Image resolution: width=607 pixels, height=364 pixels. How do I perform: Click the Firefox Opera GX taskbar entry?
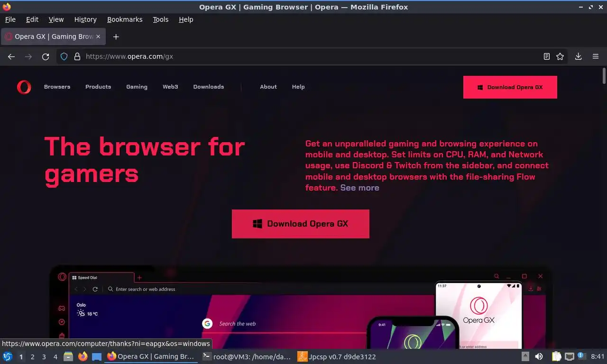coord(150,356)
